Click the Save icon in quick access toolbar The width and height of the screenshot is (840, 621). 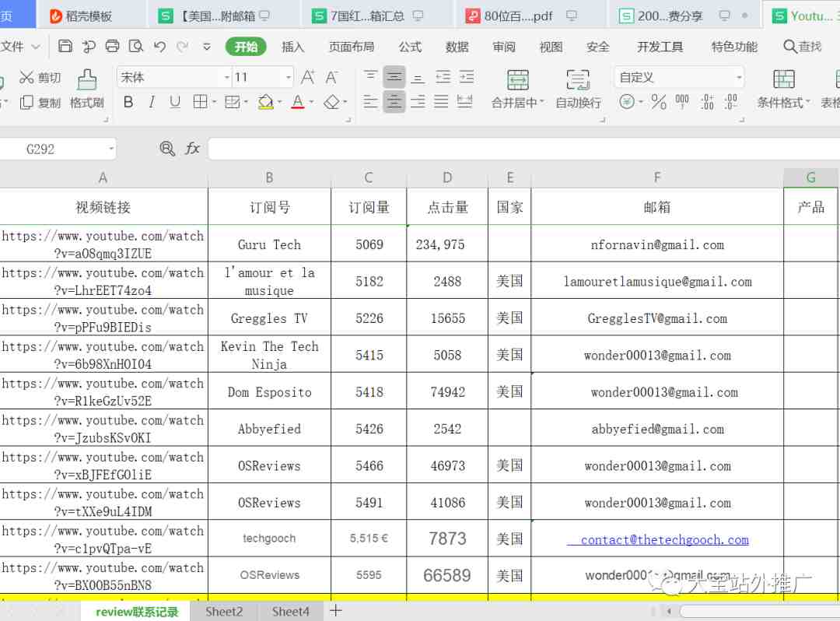tap(65, 46)
